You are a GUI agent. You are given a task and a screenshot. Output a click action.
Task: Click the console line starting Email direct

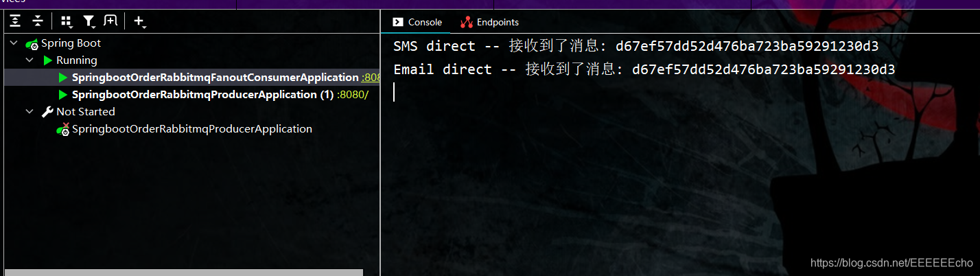[x=644, y=69]
